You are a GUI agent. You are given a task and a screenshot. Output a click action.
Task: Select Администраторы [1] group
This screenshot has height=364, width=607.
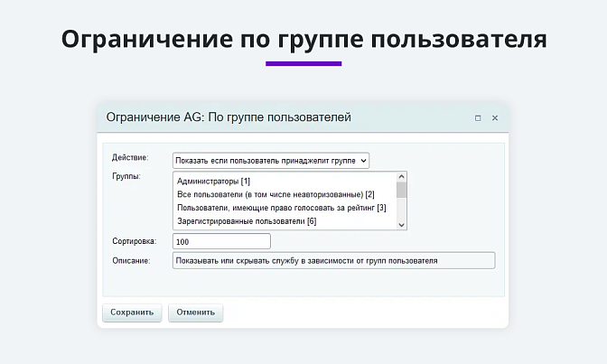(213, 182)
